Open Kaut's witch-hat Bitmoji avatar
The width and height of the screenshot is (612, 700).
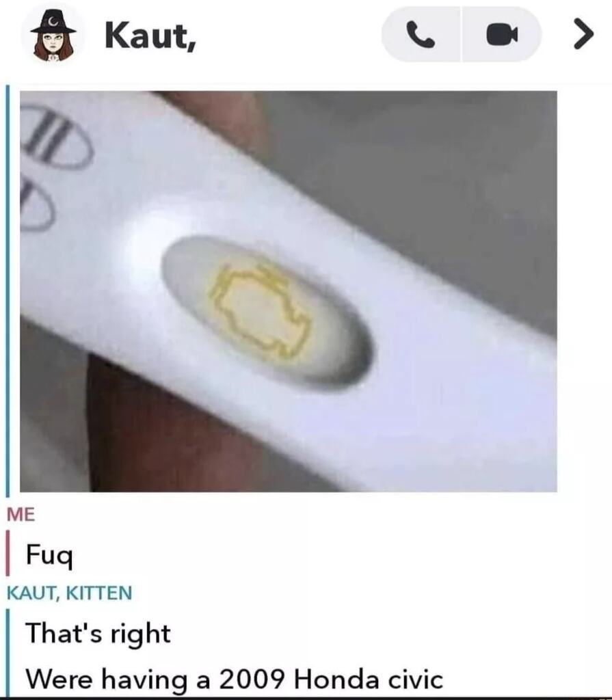(x=53, y=35)
